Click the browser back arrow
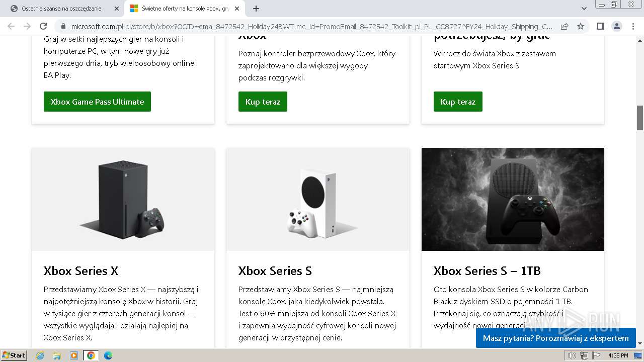Screen dimensions: 644x362 11,26
